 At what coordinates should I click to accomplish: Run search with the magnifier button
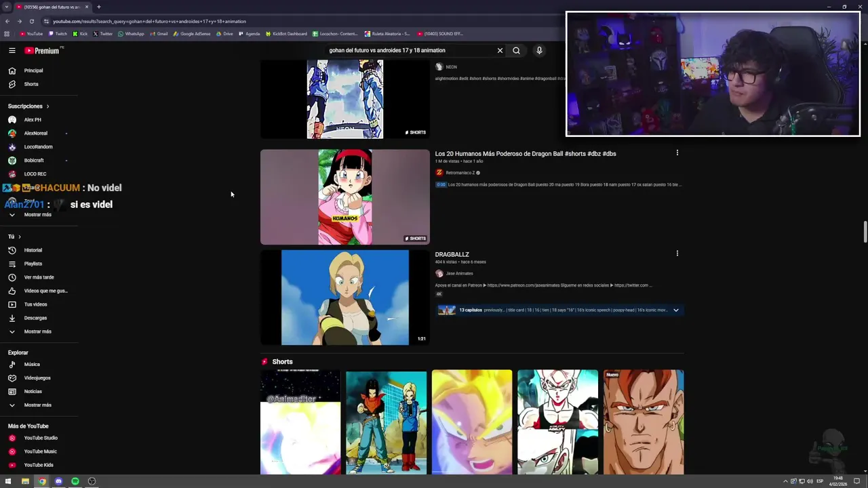click(x=516, y=50)
